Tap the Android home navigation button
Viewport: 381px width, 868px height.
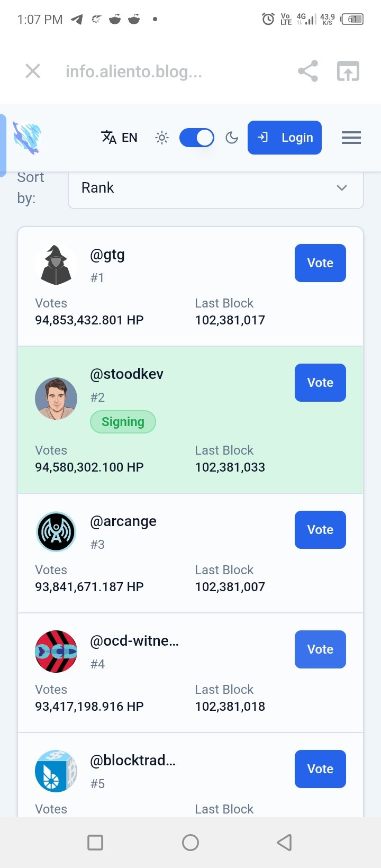coord(190,842)
